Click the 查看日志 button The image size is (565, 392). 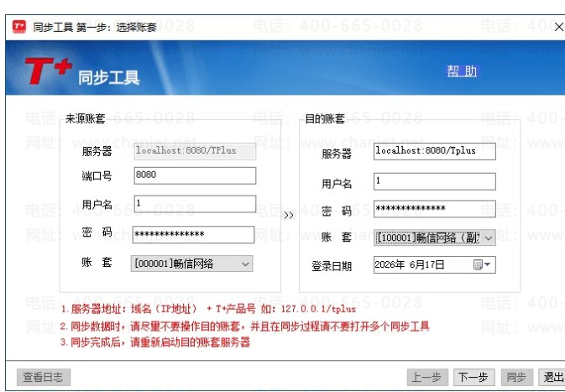pos(44,378)
